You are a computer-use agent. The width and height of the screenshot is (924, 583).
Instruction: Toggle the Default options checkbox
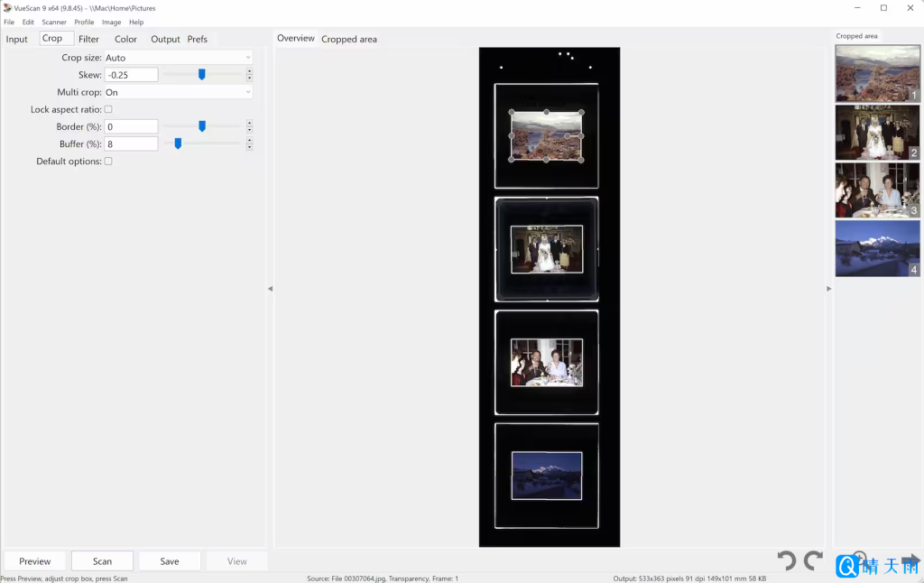pyautogui.click(x=108, y=162)
